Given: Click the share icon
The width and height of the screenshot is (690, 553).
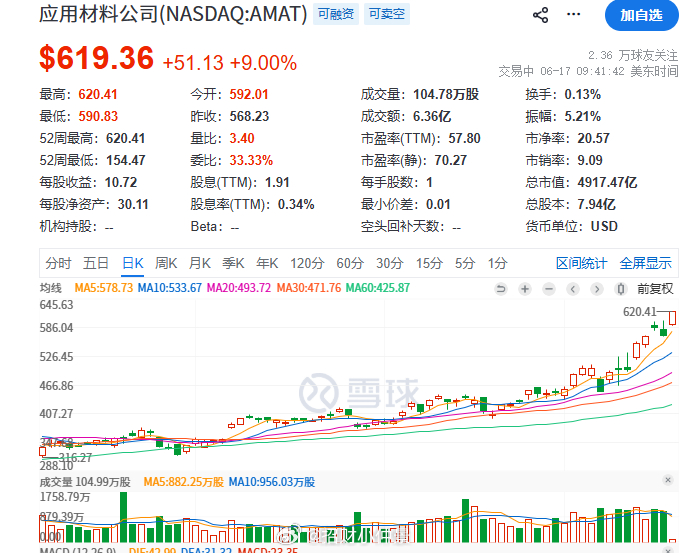Looking at the screenshot, I should click(x=540, y=15).
